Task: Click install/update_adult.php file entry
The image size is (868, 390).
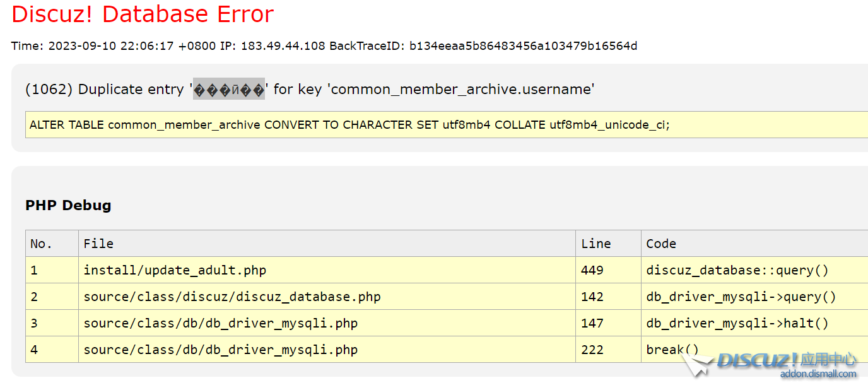Action: pyautogui.click(x=175, y=270)
